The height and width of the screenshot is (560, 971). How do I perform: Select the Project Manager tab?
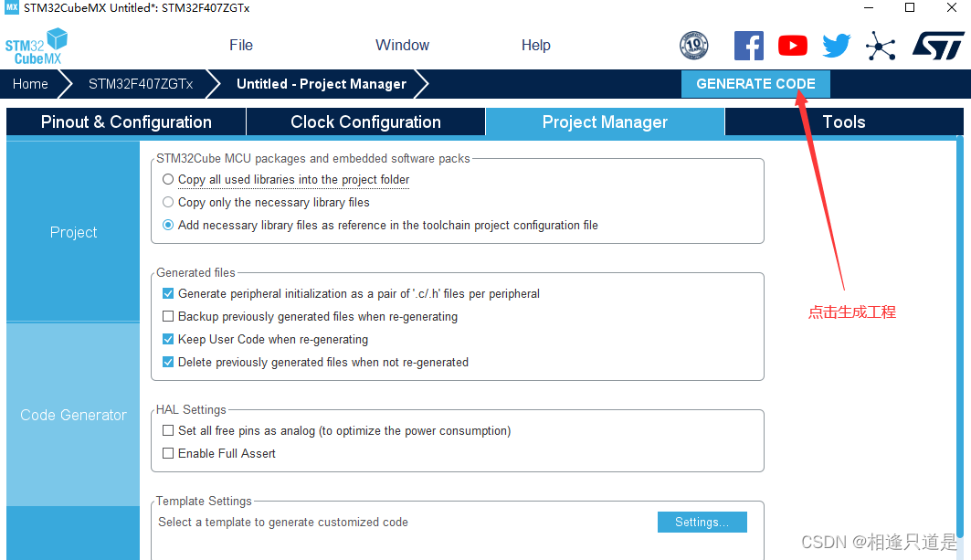(x=605, y=122)
